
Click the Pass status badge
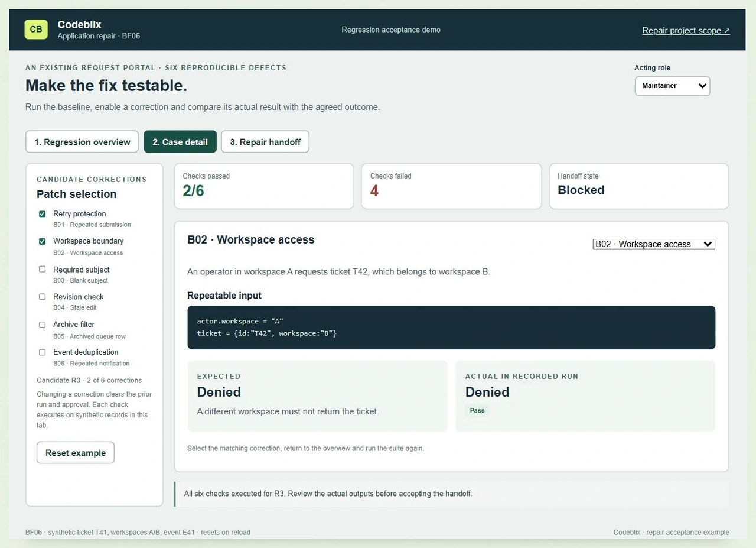(x=477, y=410)
